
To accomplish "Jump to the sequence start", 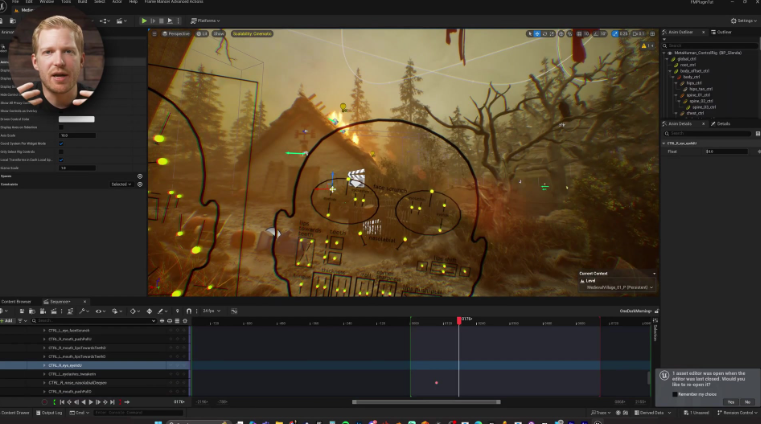I will click(x=62, y=402).
